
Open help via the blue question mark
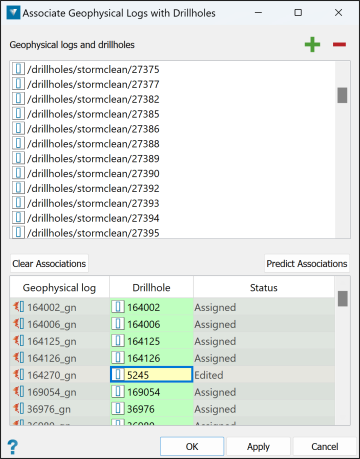[x=13, y=447]
